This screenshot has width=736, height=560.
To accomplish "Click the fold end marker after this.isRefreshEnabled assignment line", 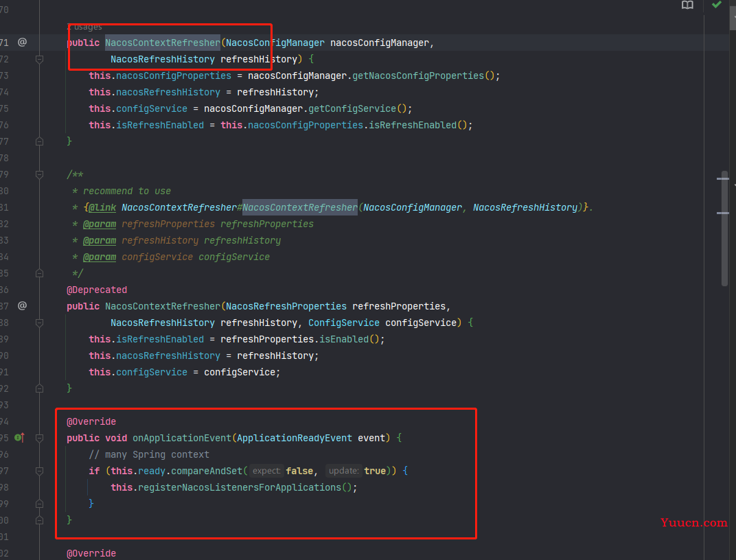I will (39, 141).
